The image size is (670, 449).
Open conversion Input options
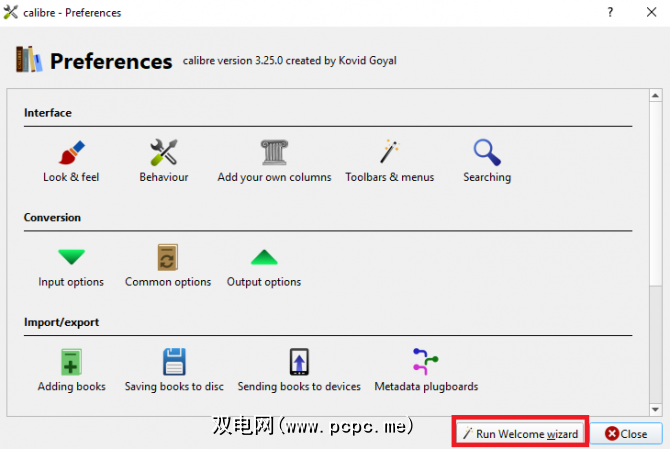pyautogui.click(x=71, y=267)
